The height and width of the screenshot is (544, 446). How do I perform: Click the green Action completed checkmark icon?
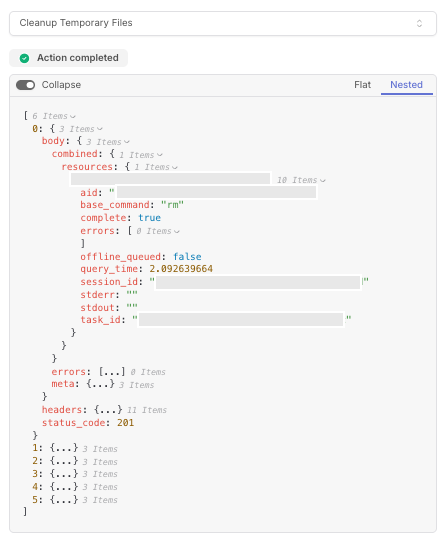pyautogui.click(x=24, y=58)
